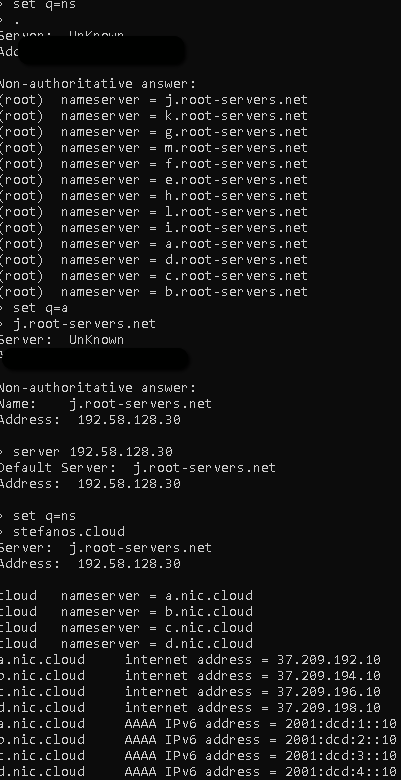This screenshot has height=780, width=401.
Task: Click the 'Non-authoritative answer:' heading near the top
Action: click(x=98, y=84)
